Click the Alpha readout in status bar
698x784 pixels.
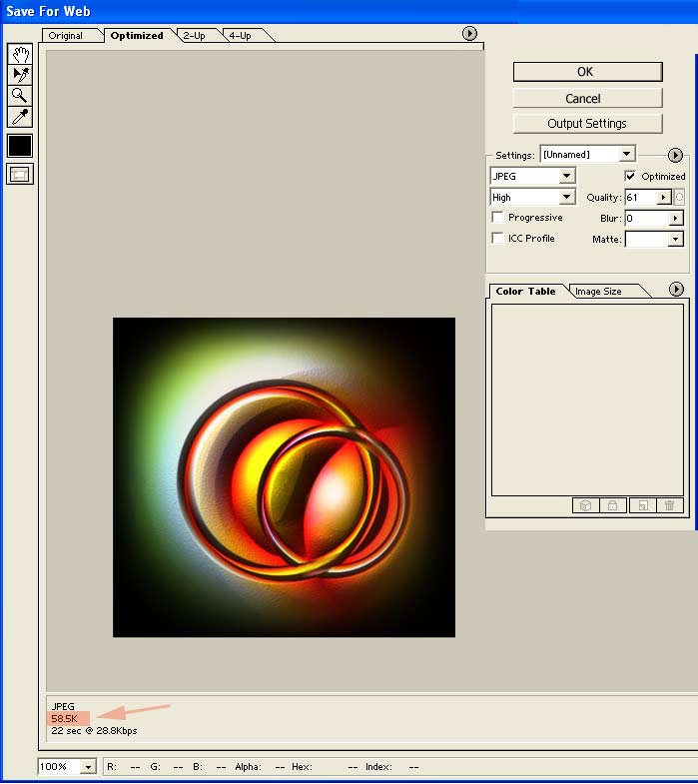[260, 766]
